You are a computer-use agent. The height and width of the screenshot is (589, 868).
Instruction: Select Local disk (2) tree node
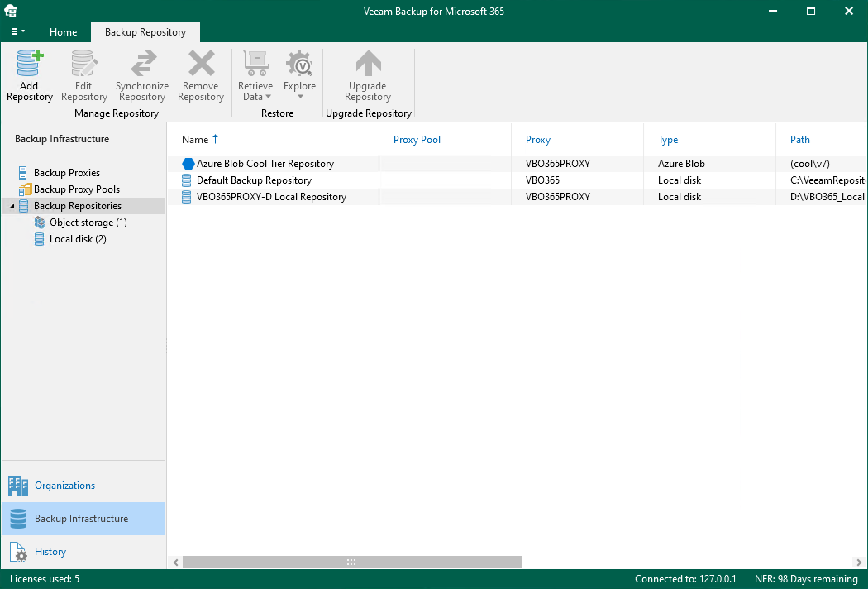[x=78, y=239]
